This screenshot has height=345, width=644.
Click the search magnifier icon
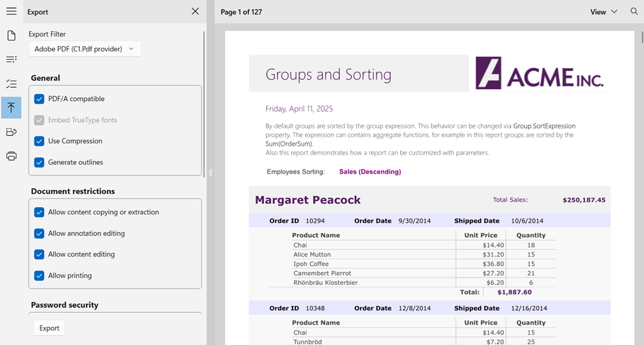tap(634, 12)
